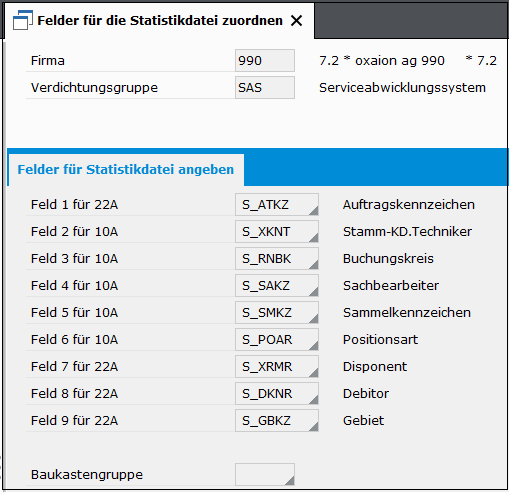This screenshot has width=509, height=492.
Task: Click the Auftragskennzeichen description text
Action: tap(409, 205)
